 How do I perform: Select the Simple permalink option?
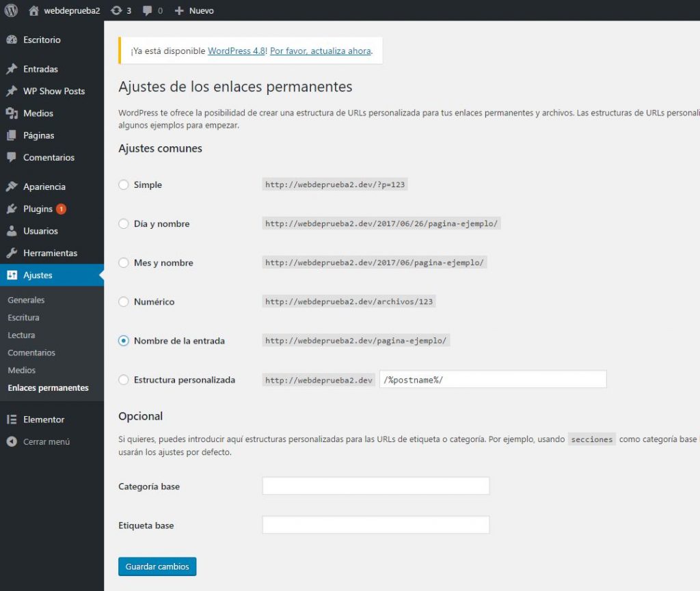point(124,184)
